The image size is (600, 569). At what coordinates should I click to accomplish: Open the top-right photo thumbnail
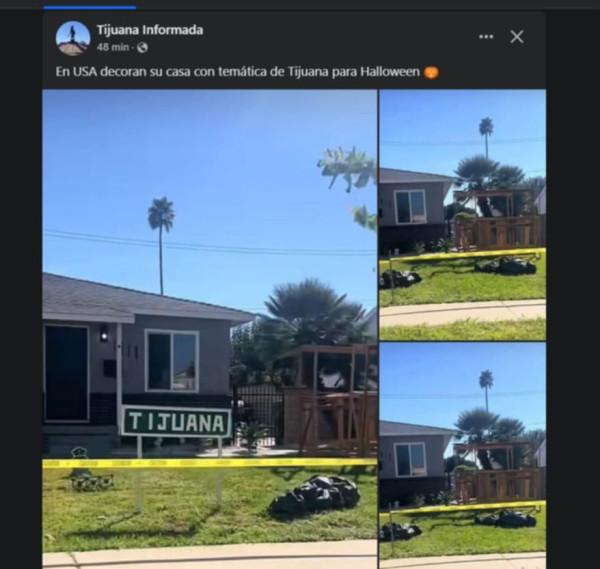[463, 215]
